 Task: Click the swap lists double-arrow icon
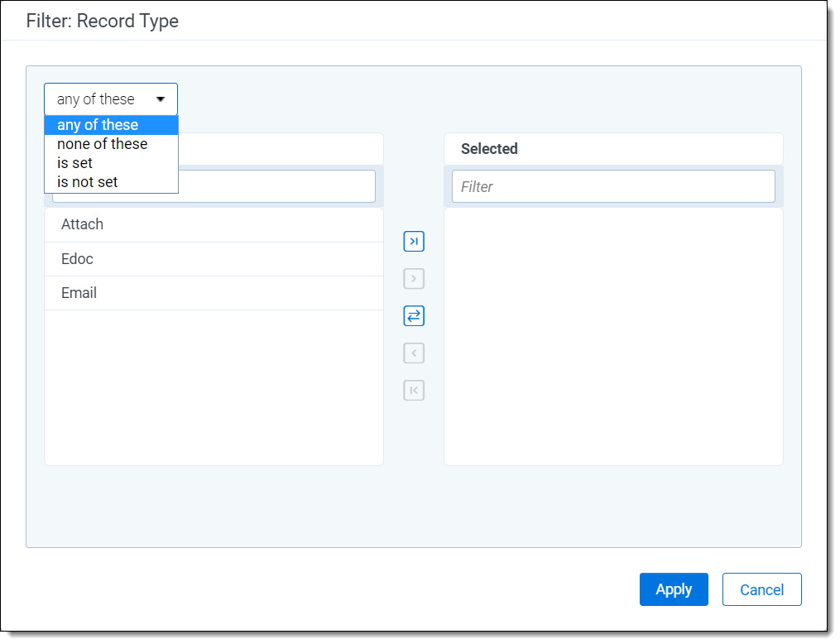coord(414,316)
